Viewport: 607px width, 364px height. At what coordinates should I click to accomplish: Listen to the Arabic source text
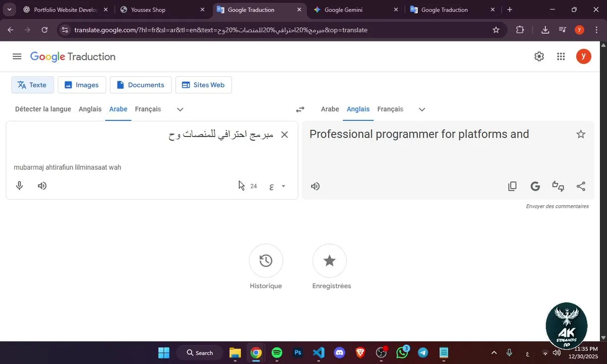pos(42,186)
